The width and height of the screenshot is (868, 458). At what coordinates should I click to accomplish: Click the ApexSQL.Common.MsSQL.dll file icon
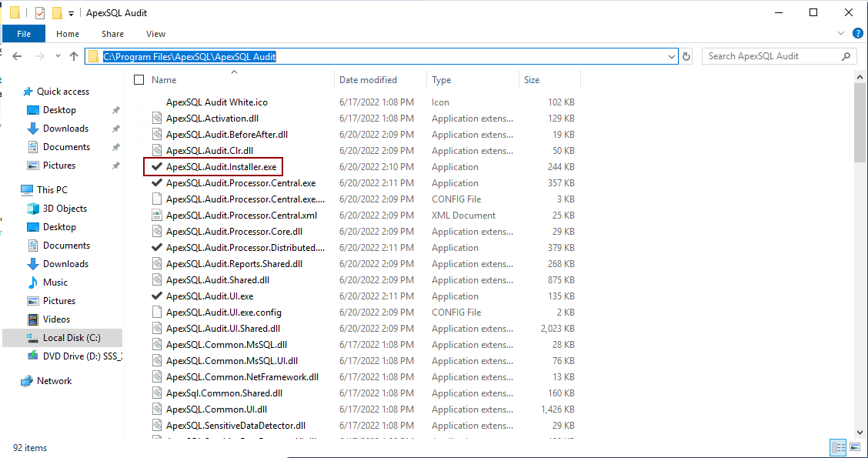(x=157, y=345)
